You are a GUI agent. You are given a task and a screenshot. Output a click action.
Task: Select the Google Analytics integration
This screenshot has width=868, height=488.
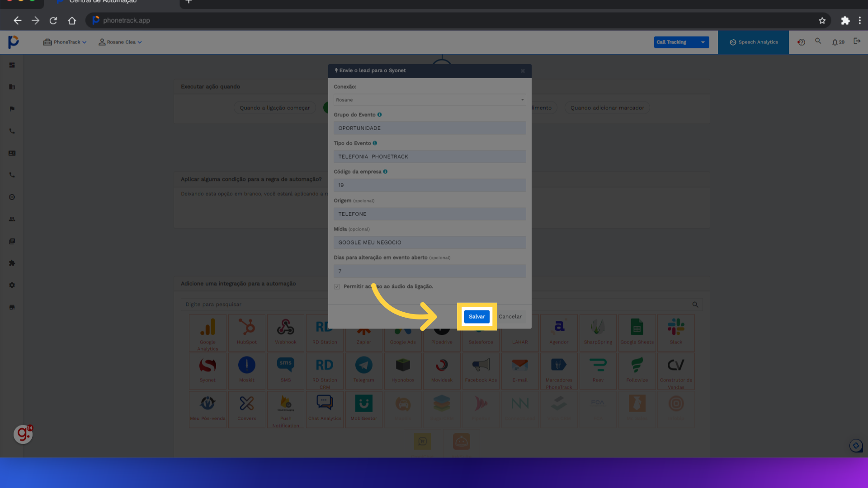point(208,333)
